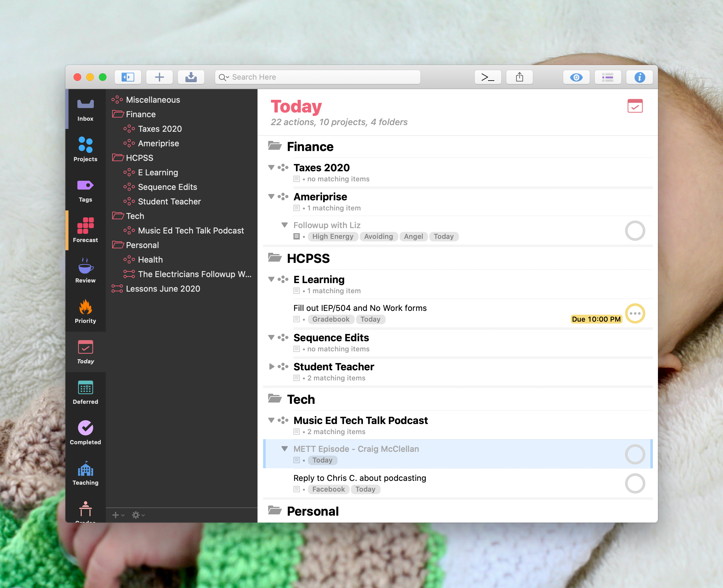Collapse the Taxes 2020 project in outline
The height and width of the screenshot is (588, 723).
click(271, 167)
